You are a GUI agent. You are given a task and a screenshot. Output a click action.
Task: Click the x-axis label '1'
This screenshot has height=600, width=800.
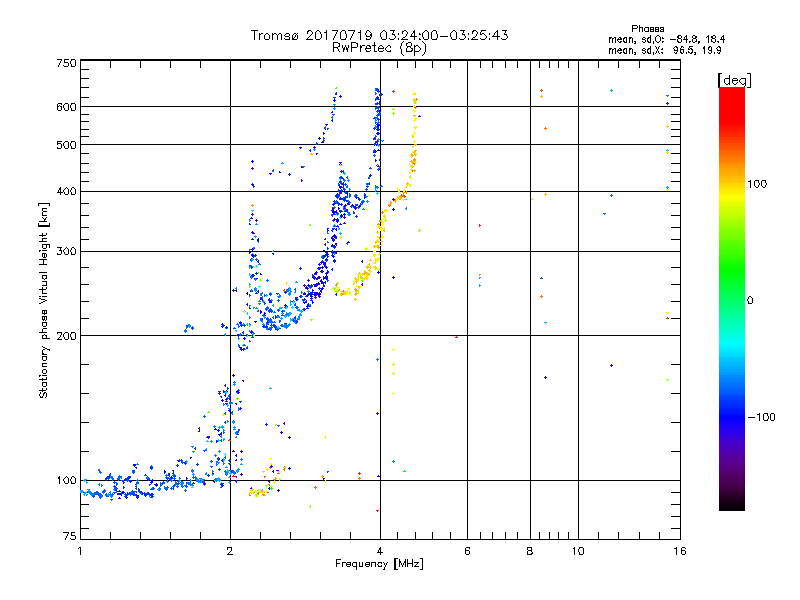[x=80, y=551]
